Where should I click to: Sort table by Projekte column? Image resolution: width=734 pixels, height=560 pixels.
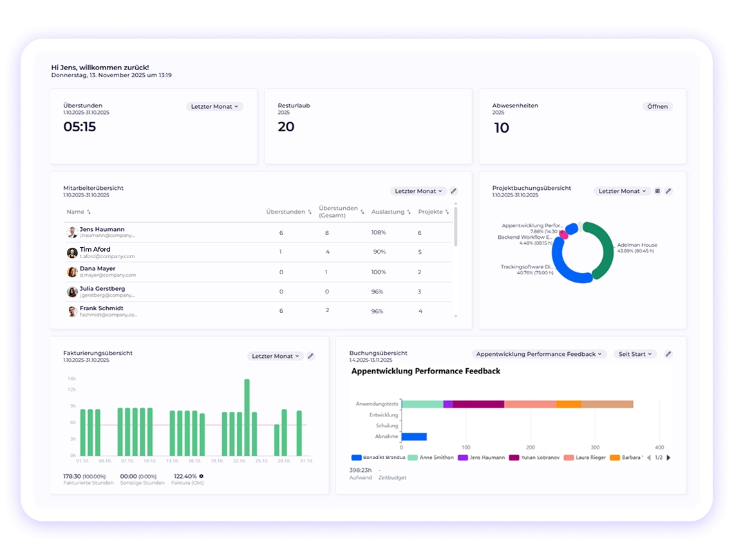click(433, 212)
